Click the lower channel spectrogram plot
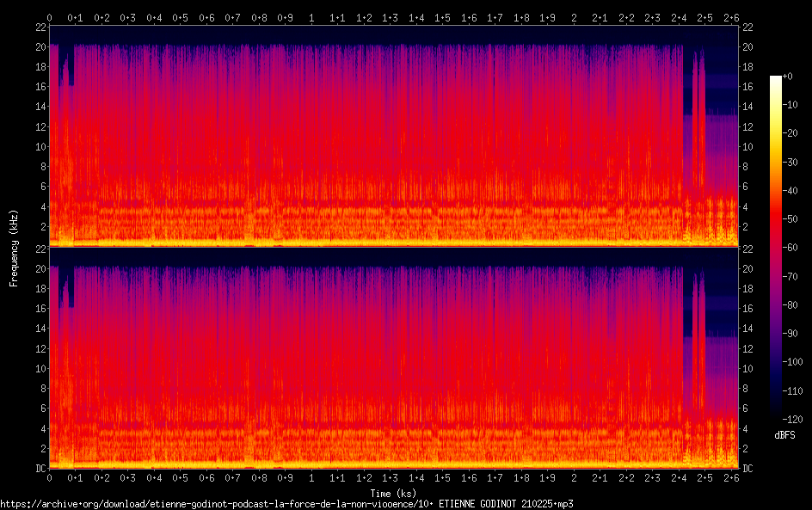Image resolution: width=812 pixels, height=510 pixels. [x=394, y=359]
